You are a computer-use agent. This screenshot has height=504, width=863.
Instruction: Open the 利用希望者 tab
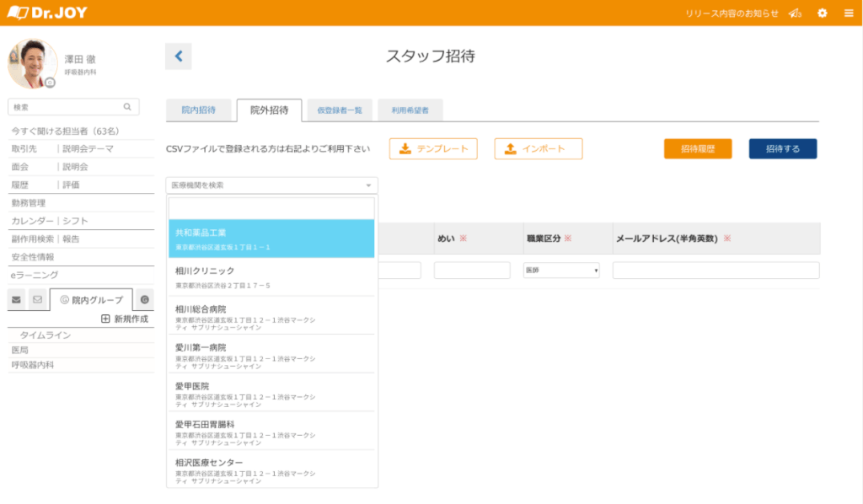pyautogui.click(x=410, y=110)
